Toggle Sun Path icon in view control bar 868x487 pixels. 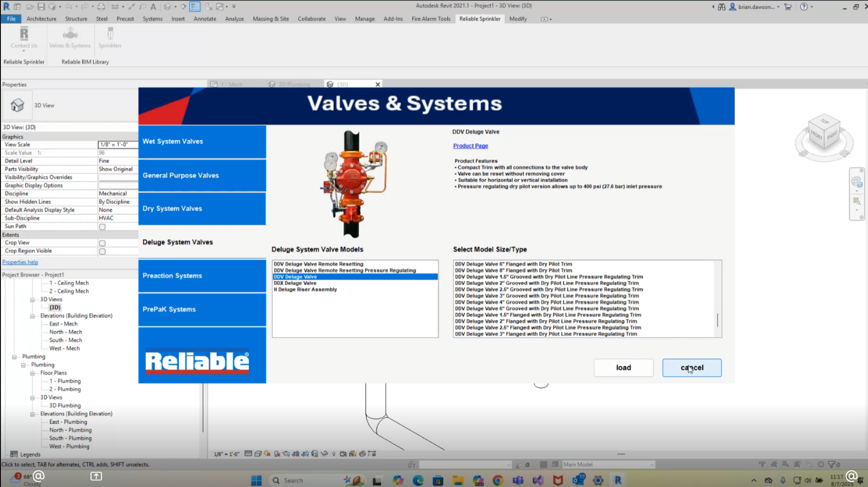[x=267, y=454]
